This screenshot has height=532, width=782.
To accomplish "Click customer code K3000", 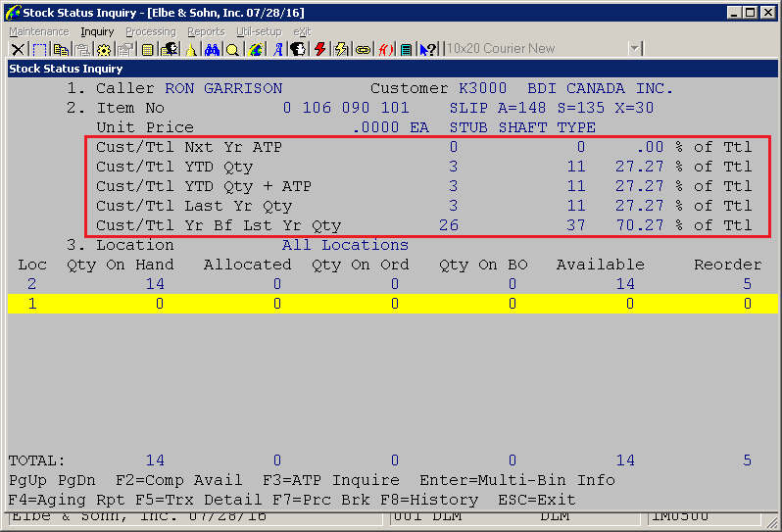I will (482, 88).
